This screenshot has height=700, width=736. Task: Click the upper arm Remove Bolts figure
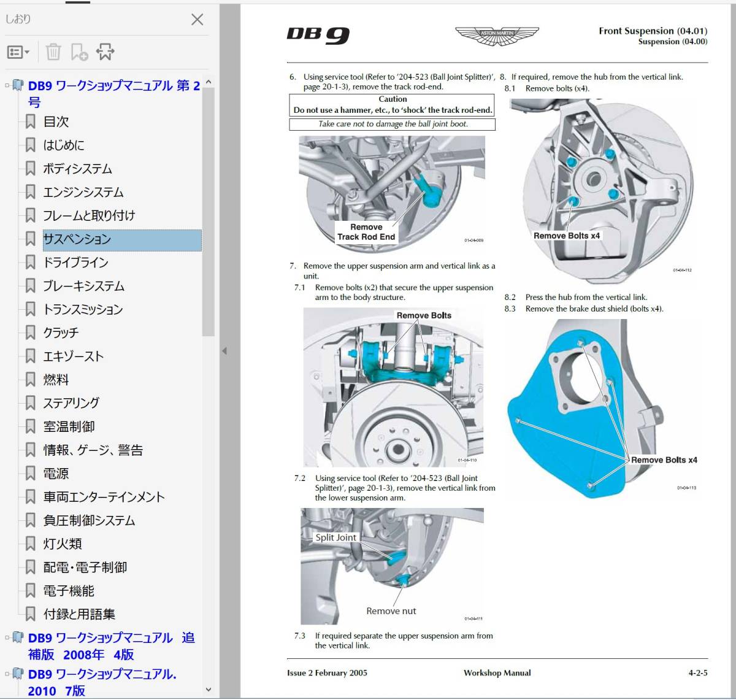click(393, 387)
